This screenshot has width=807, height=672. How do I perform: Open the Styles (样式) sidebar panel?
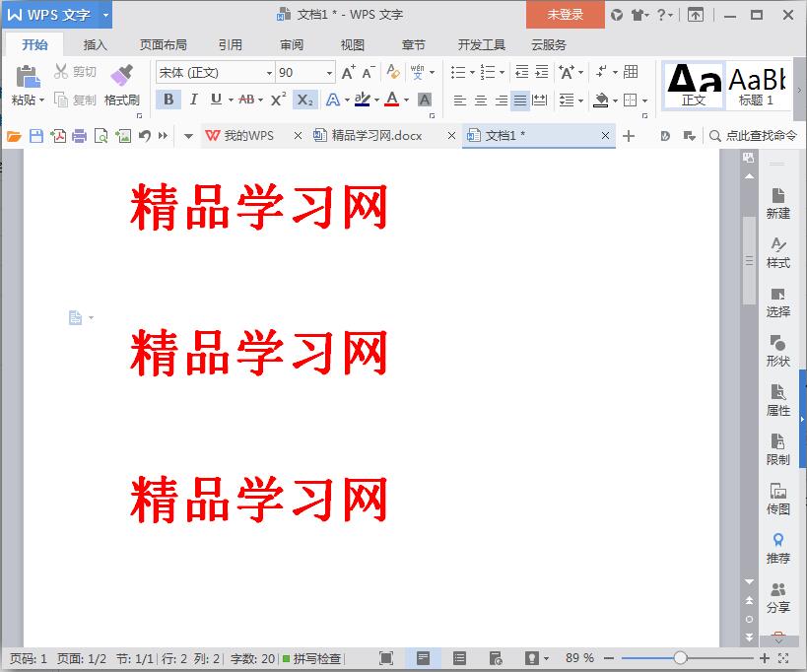pos(777,251)
